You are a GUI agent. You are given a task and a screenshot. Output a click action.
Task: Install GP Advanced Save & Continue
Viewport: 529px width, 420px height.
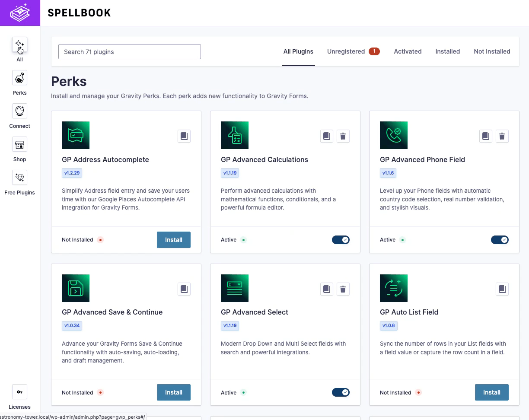click(x=174, y=392)
